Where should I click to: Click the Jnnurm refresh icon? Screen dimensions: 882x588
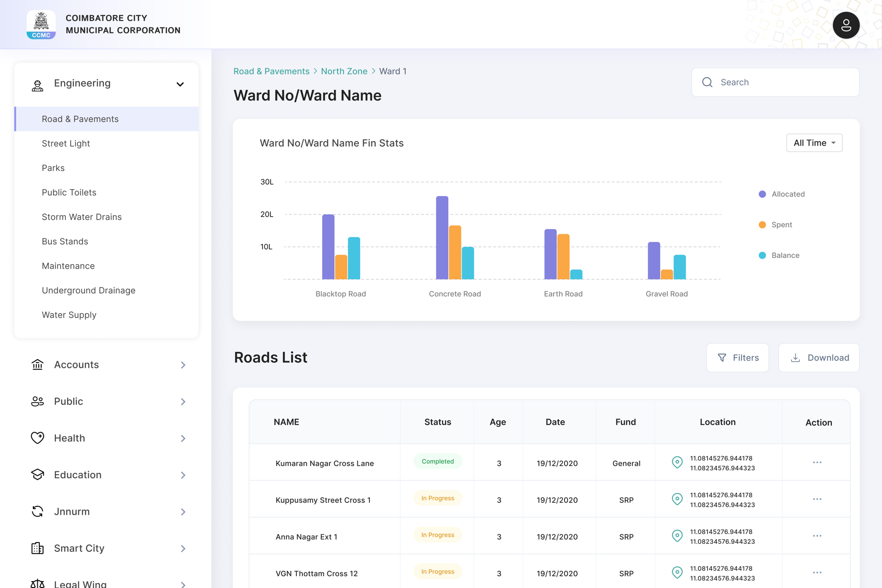click(x=37, y=511)
